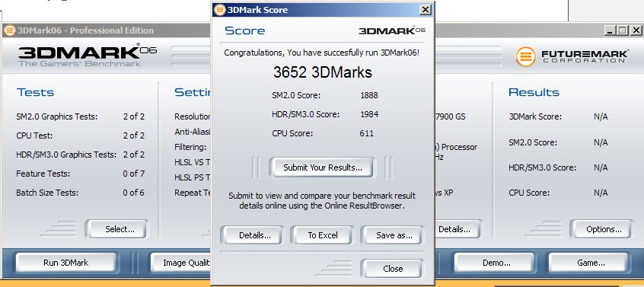This screenshot has width=644, height=287.
Task: Minimize the 3DMark06 main window
Action: click(x=611, y=30)
